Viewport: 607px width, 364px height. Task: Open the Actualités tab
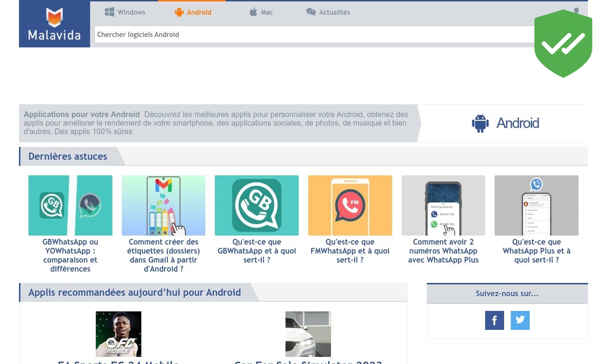tap(328, 12)
